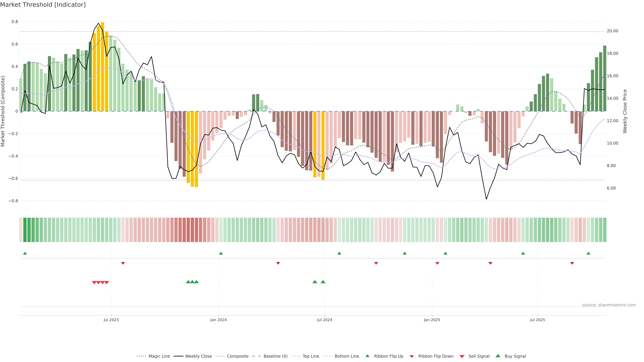Screen dimensions: 644x362
Task: Click the Buy Signal triangle in the legend
Action: (498, 356)
